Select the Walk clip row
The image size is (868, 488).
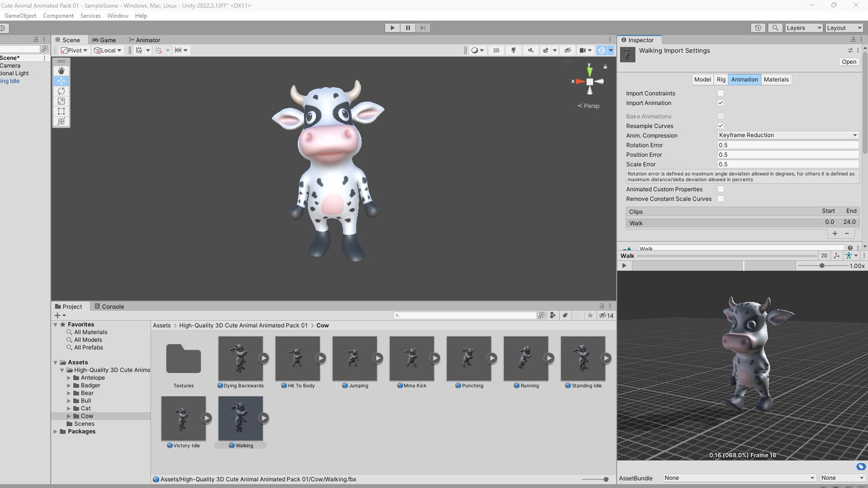742,223
